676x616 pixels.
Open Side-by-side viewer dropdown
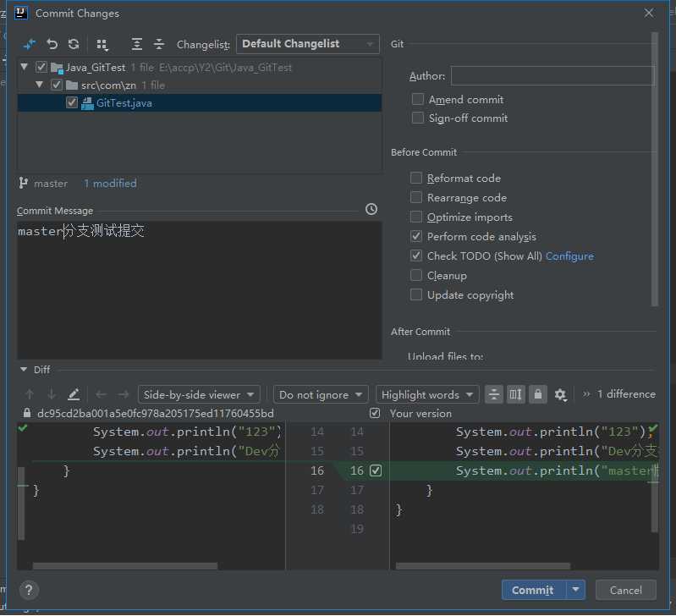coord(199,394)
